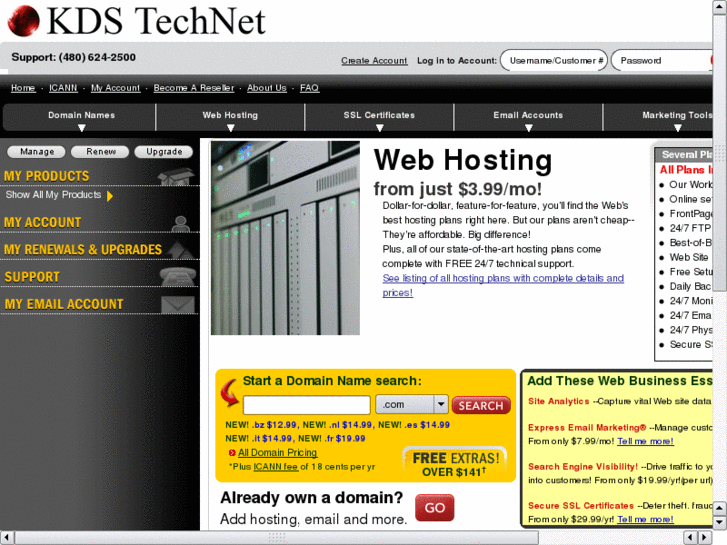Click the red GO button
This screenshot has width=727, height=545.
coord(434,508)
